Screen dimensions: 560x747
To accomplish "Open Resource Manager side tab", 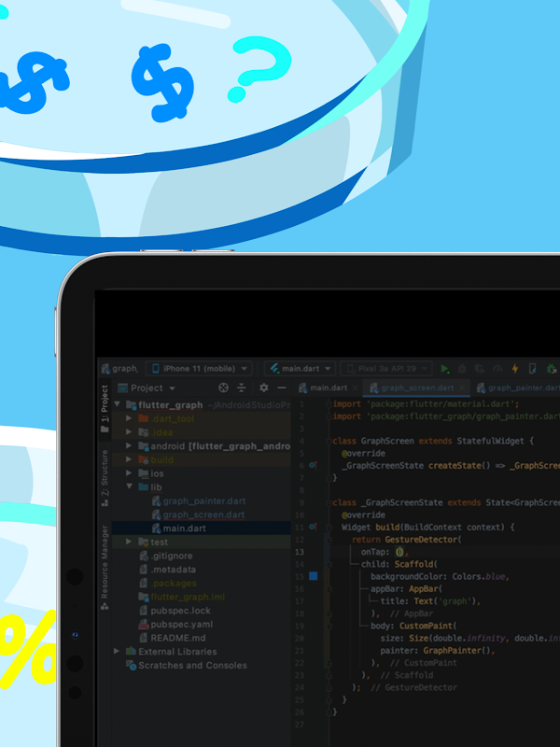I will click(105, 567).
